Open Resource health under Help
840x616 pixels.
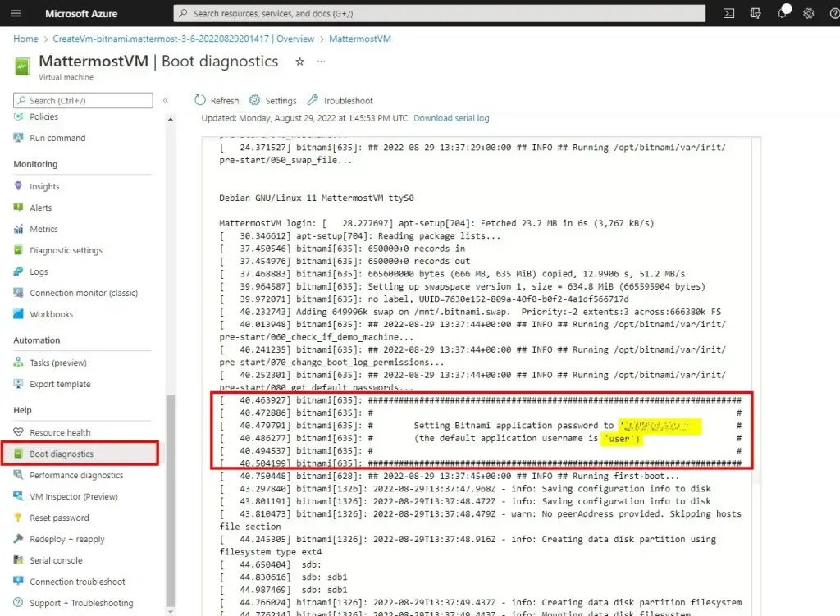coord(60,432)
